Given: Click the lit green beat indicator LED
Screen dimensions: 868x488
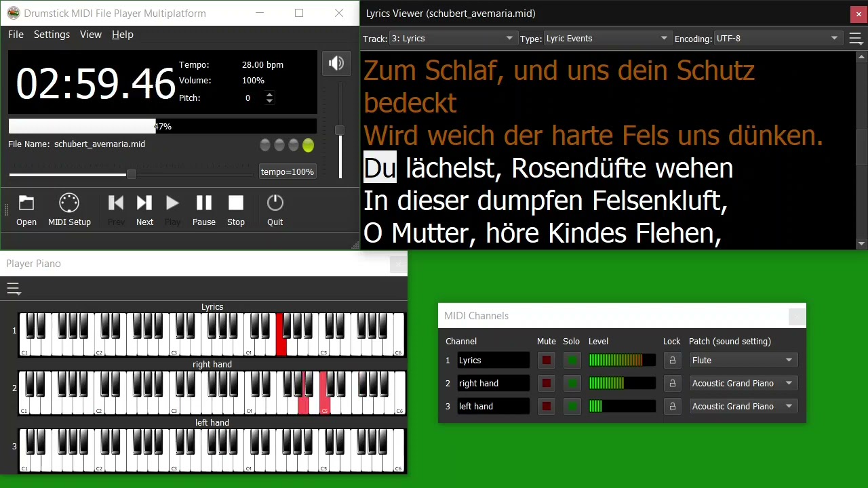Looking at the screenshot, I should pyautogui.click(x=309, y=145).
